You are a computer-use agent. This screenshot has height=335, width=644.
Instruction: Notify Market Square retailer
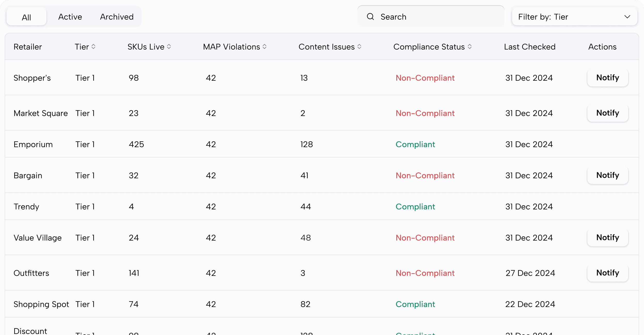pos(607,113)
